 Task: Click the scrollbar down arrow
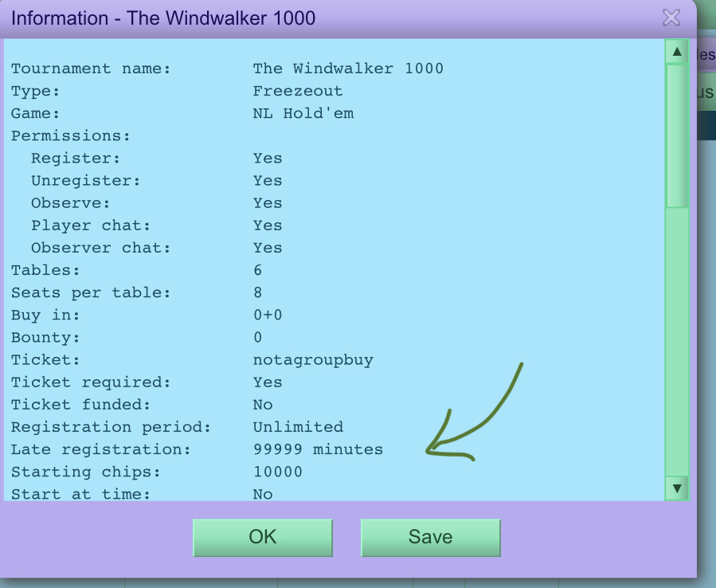tap(676, 488)
